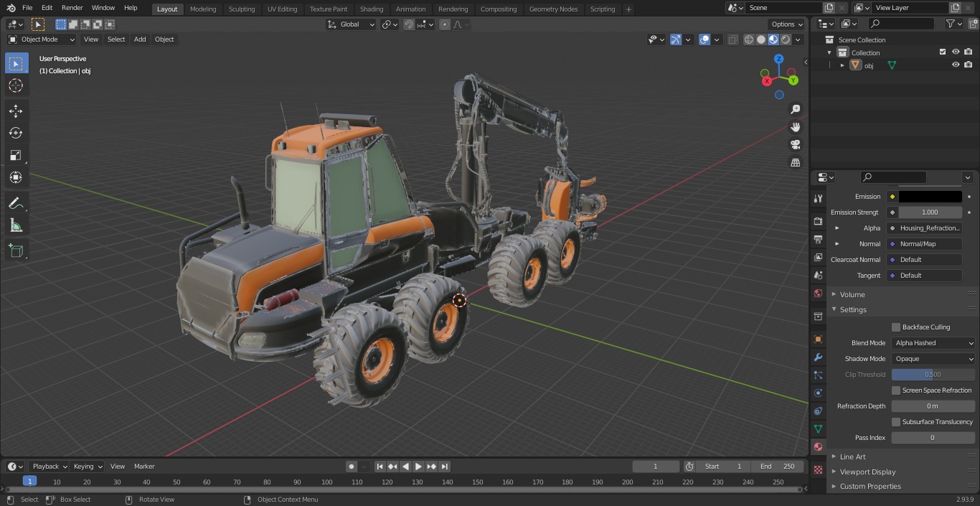Open the Render properties tab icon
The width and height of the screenshot is (980, 506).
click(818, 221)
